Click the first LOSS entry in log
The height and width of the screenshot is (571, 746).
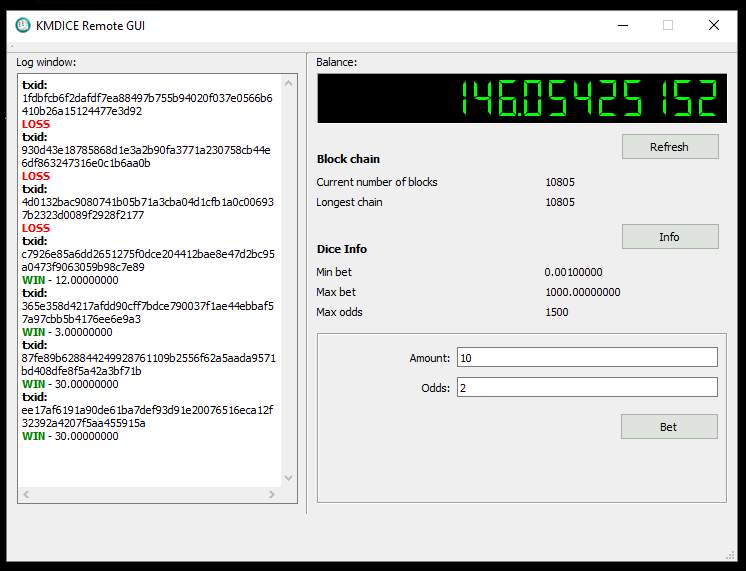pyautogui.click(x=36, y=124)
